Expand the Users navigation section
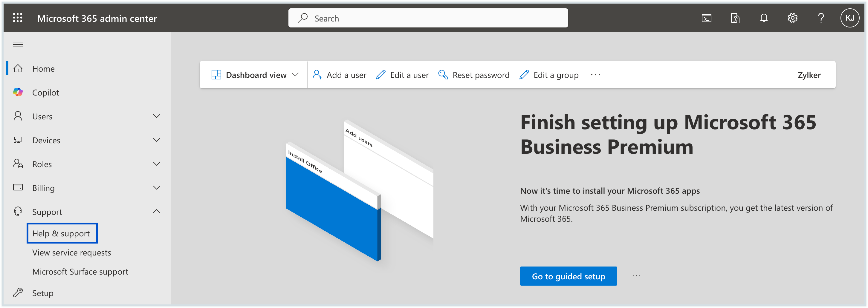868x308 pixels. [x=156, y=116]
